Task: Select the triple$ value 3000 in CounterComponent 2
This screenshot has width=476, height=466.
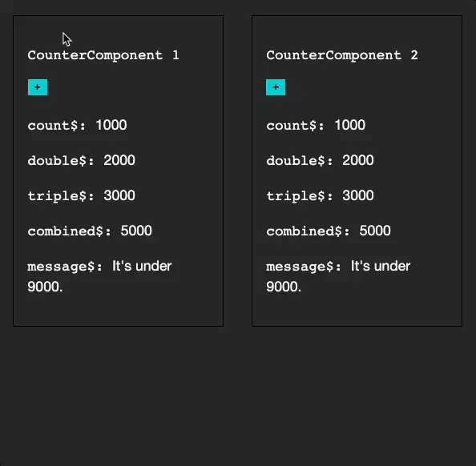Action: click(358, 195)
